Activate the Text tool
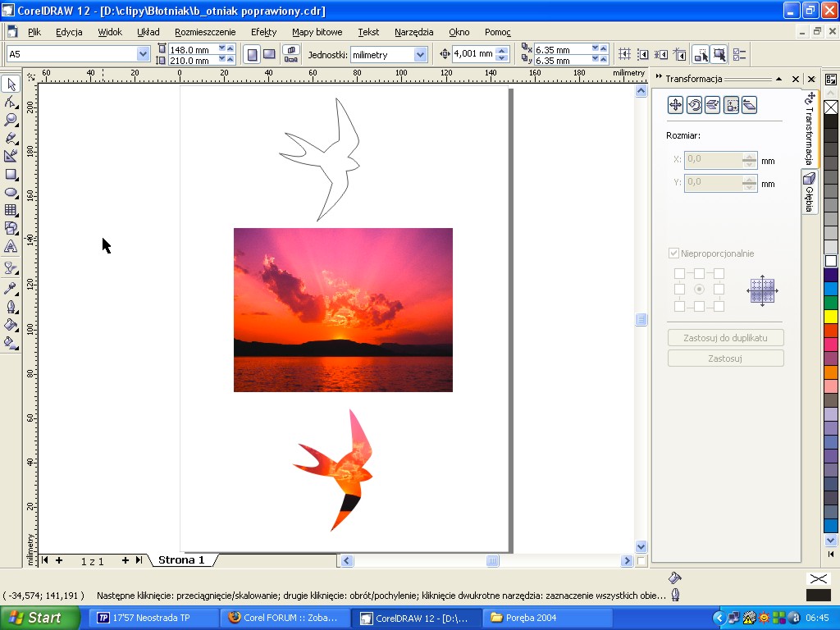The height and width of the screenshot is (630, 840). tap(11, 246)
